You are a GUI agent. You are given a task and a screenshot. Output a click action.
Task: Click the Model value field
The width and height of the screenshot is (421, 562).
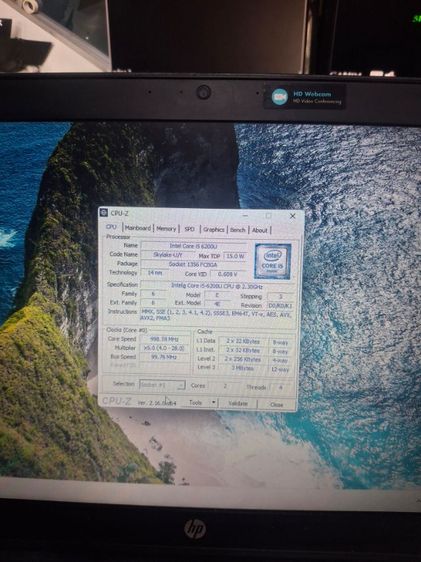pos(217,295)
